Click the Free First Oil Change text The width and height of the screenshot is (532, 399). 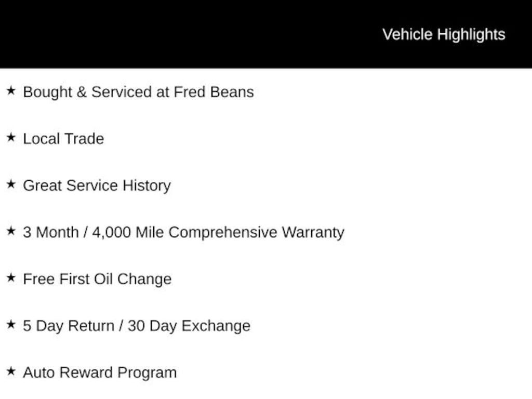pos(97,279)
